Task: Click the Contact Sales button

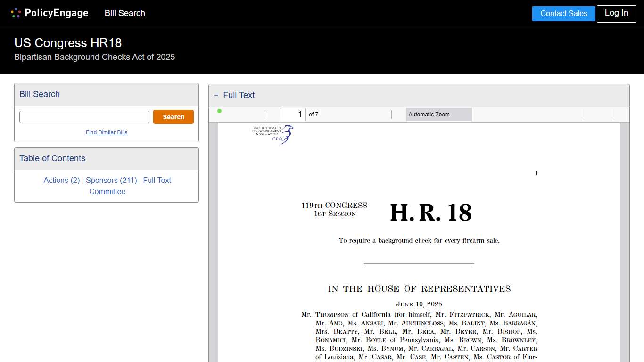Action: coord(563,13)
